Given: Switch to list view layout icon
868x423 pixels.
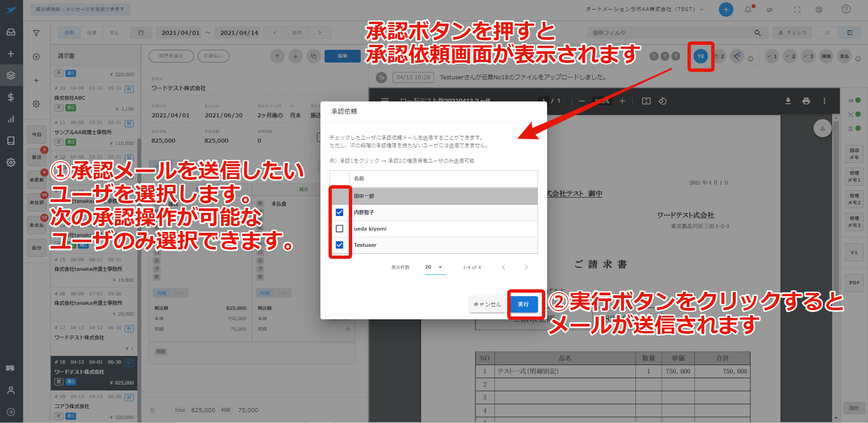Looking at the screenshot, I should click(x=827, y=33).
